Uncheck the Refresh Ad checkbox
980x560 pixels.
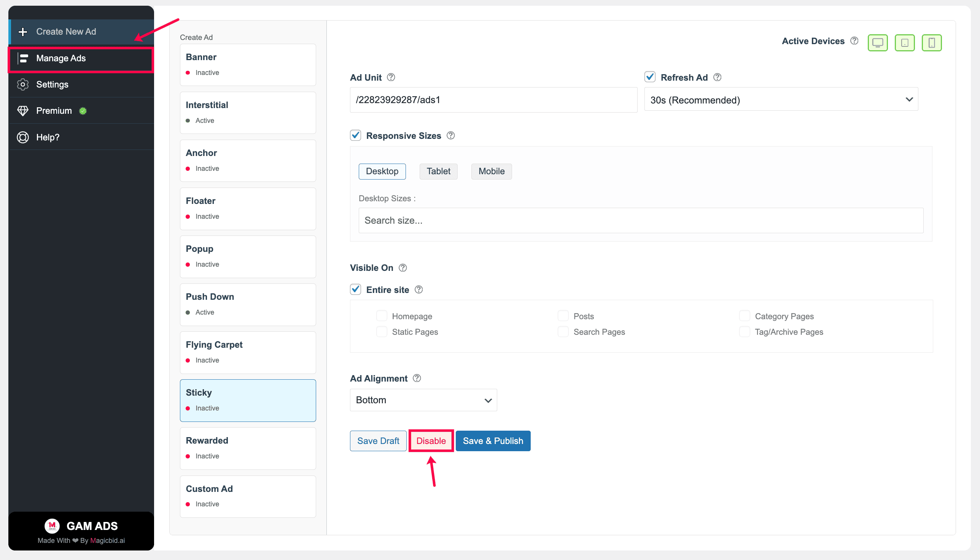coord(650,77)
